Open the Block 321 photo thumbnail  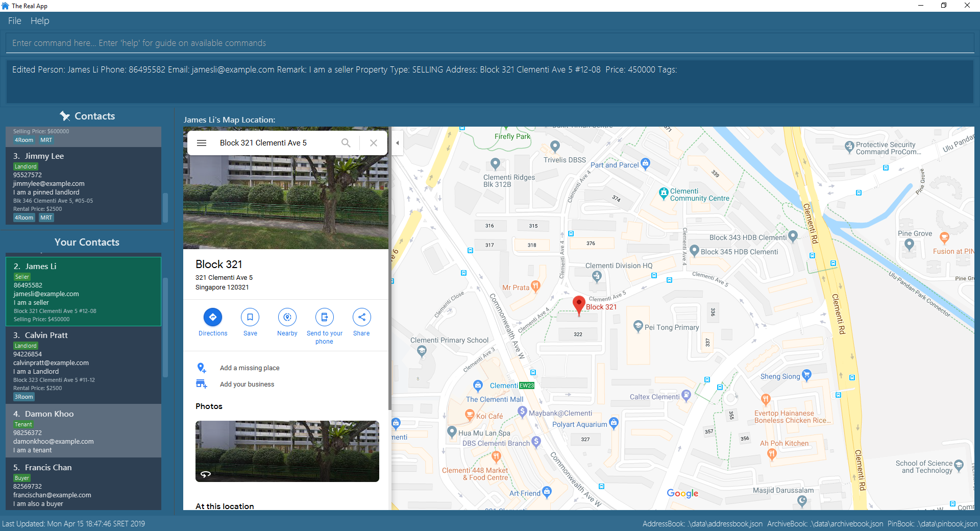tap(287, 451)
